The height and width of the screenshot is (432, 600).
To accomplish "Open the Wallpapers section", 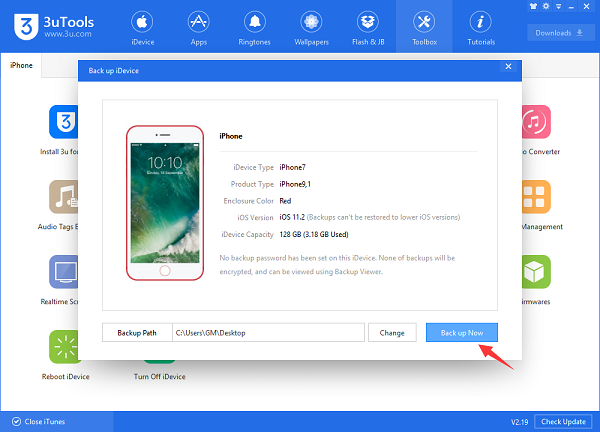I will click(311, 28).
